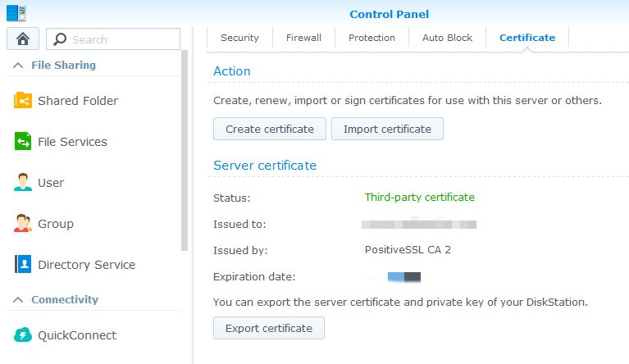Click the File Services green arrows icon
This screenshot has width=629, height=364.
[x=23, y=142]
